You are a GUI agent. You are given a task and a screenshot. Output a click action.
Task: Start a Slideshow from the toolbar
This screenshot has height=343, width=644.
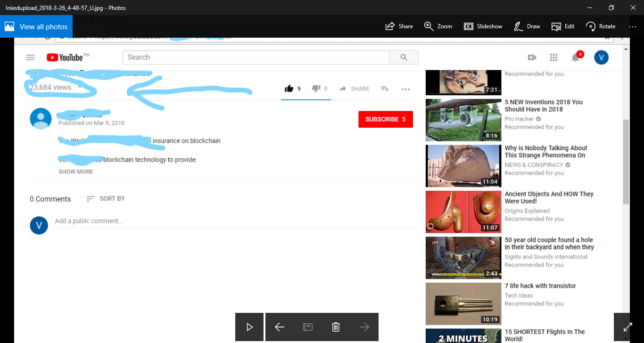[x=483, y=26]
